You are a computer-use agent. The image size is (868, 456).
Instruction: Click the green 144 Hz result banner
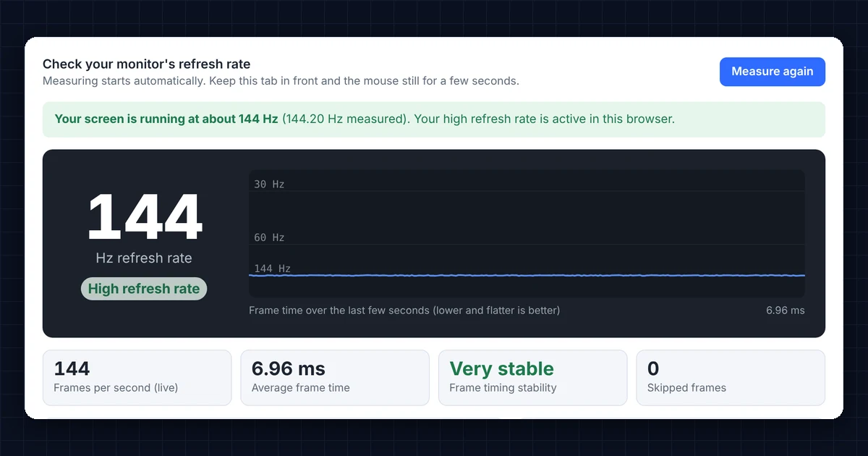click(434, 119)
